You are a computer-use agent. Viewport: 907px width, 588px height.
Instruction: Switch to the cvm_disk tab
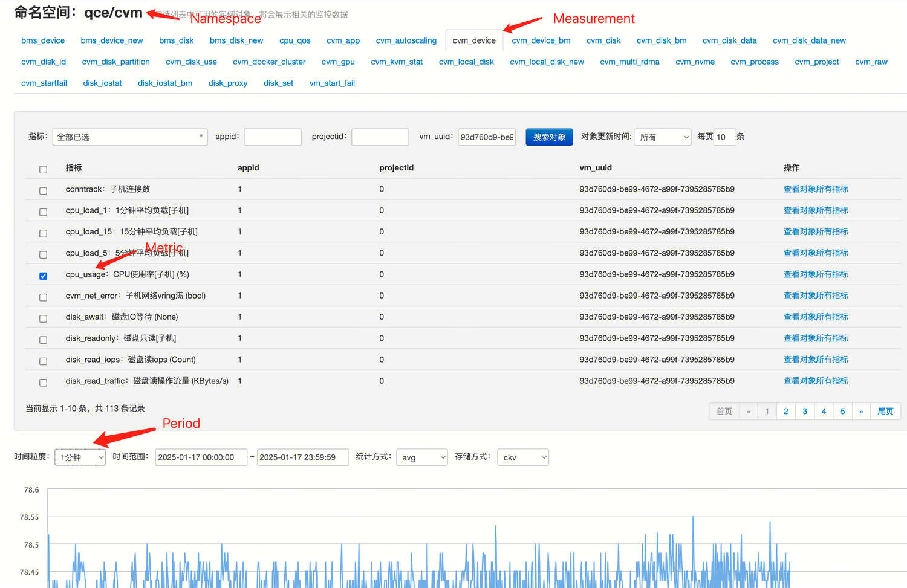(x=603, y=40)
